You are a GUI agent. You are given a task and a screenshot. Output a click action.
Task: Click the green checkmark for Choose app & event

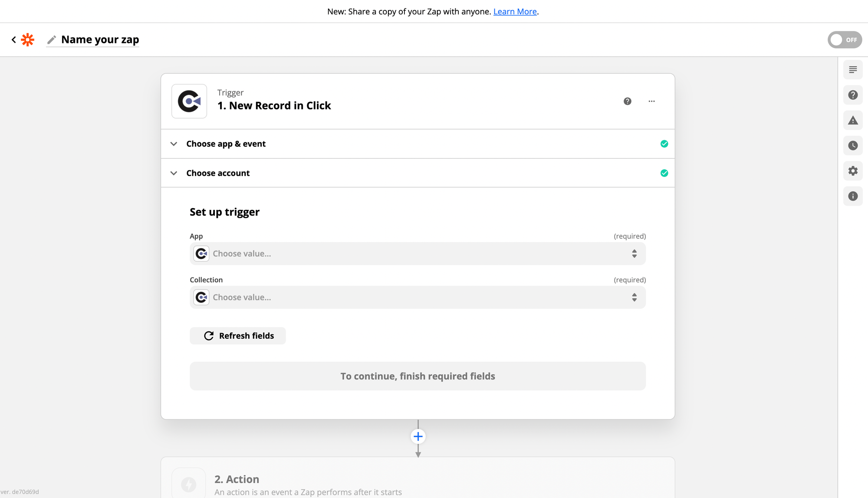coord(664,144)
